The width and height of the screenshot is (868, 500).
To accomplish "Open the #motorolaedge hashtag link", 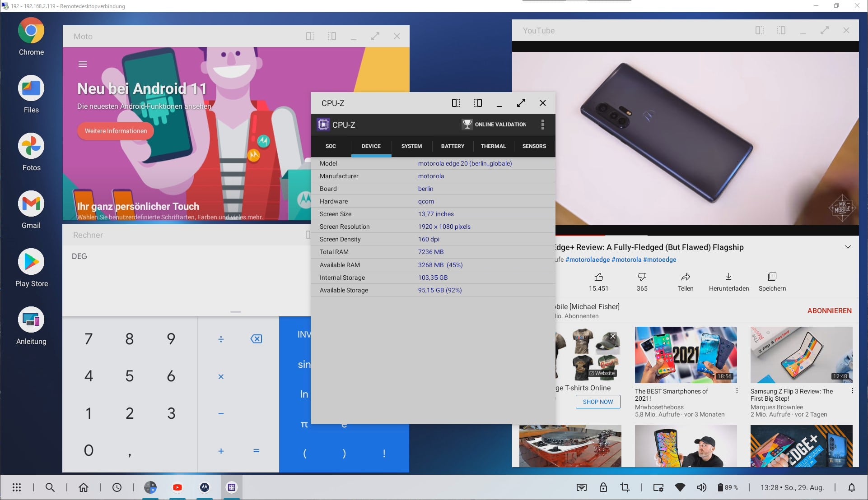I will point(588,259).
